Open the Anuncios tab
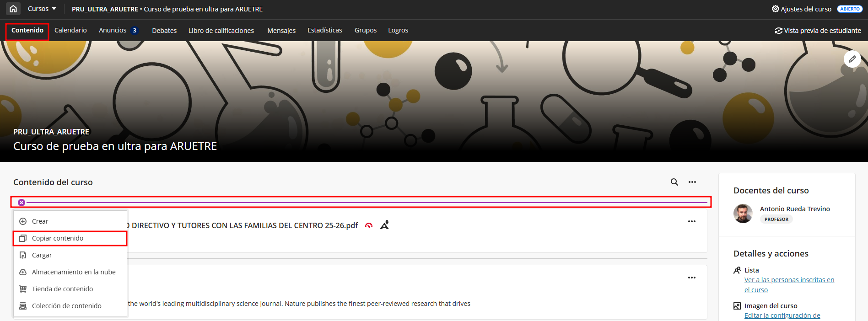The image size is (868, 321). [x=113, y=30]
